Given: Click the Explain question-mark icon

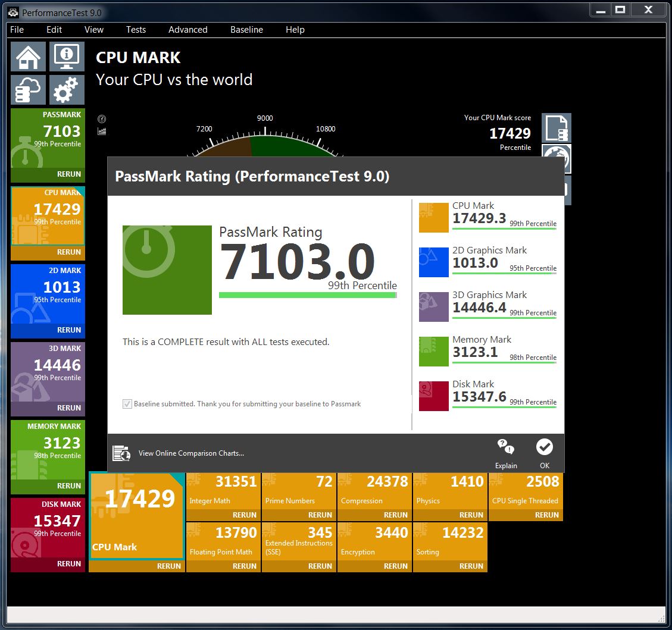Looking at the screenshot, I should (x=505, y=446).
